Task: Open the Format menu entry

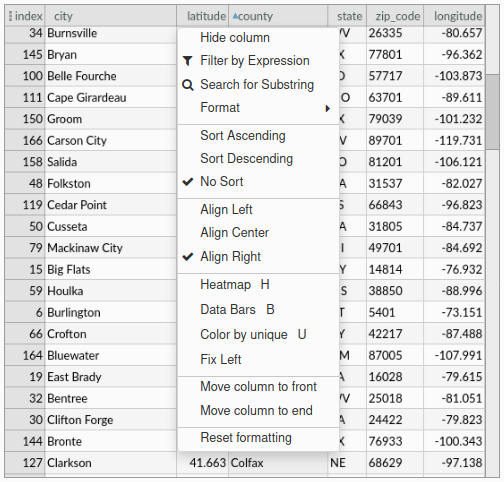Action: pyautogui.click(x=258, y=108)
